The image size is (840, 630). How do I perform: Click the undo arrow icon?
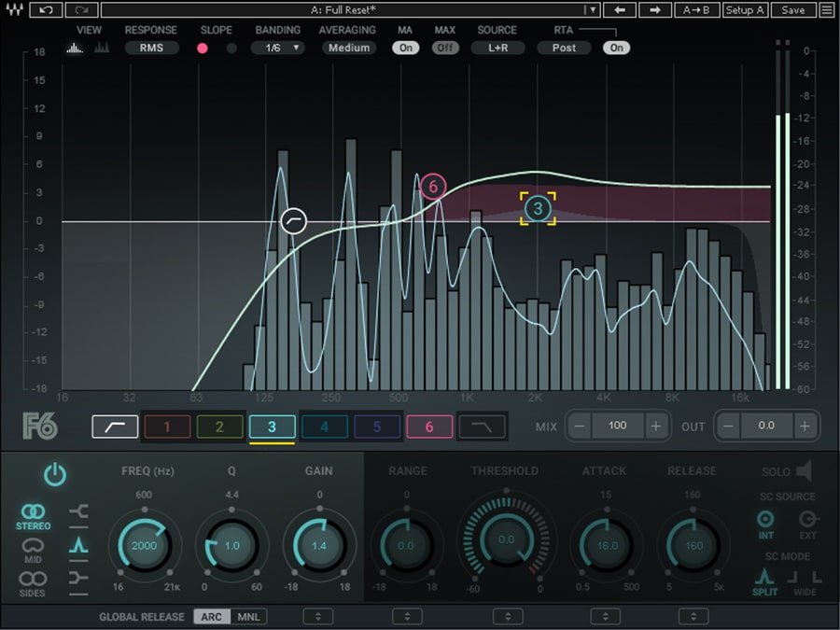[46, 9]
